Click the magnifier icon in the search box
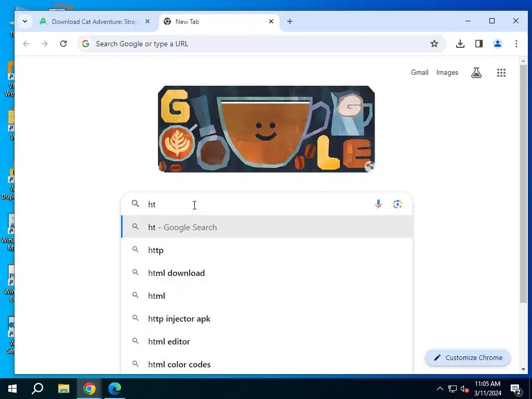The height and width of the screenshot is (399, 532). 136,204
